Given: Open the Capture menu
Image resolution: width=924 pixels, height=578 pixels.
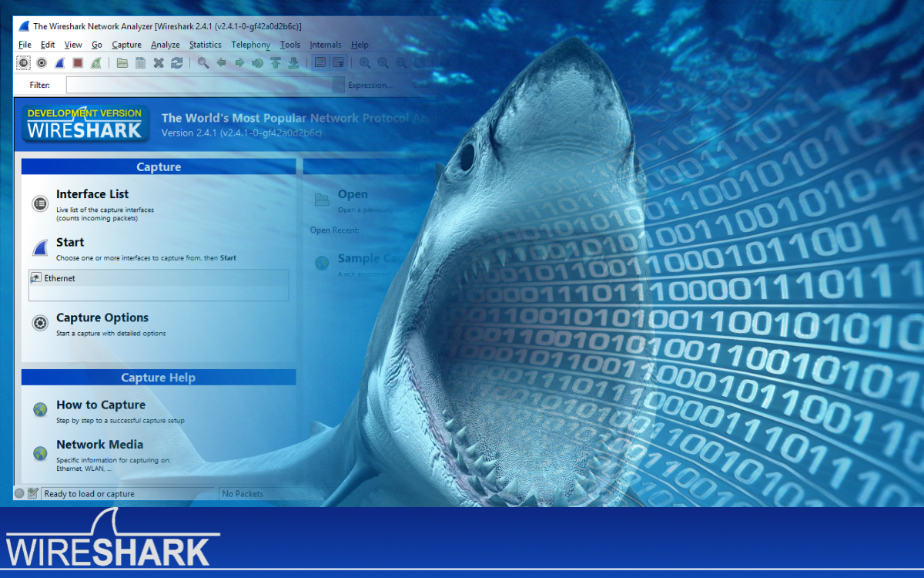Looking at the screenshot, I should pyautogui.click(x=126, y=45).
